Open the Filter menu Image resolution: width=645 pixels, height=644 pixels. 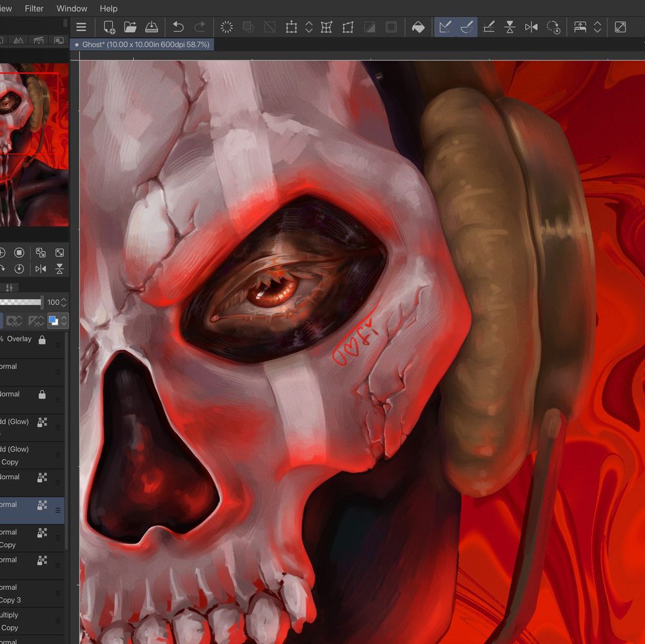(x=34, y=8)
